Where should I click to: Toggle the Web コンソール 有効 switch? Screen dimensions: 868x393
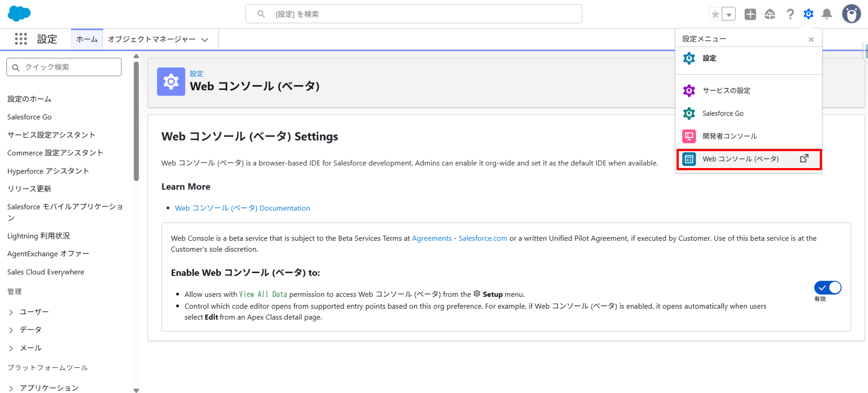click(x=828, y=287)
